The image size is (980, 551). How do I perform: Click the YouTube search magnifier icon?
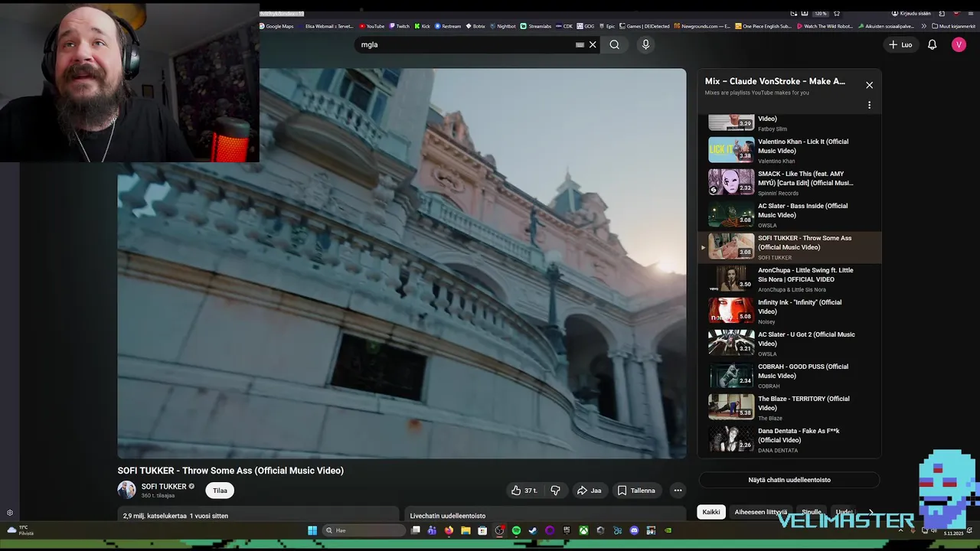614,44
